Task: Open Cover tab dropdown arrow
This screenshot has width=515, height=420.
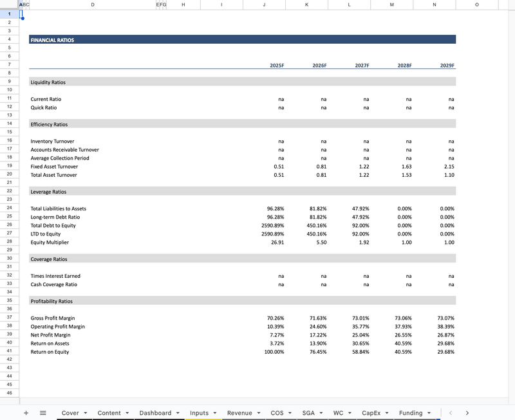Action: 86,413
